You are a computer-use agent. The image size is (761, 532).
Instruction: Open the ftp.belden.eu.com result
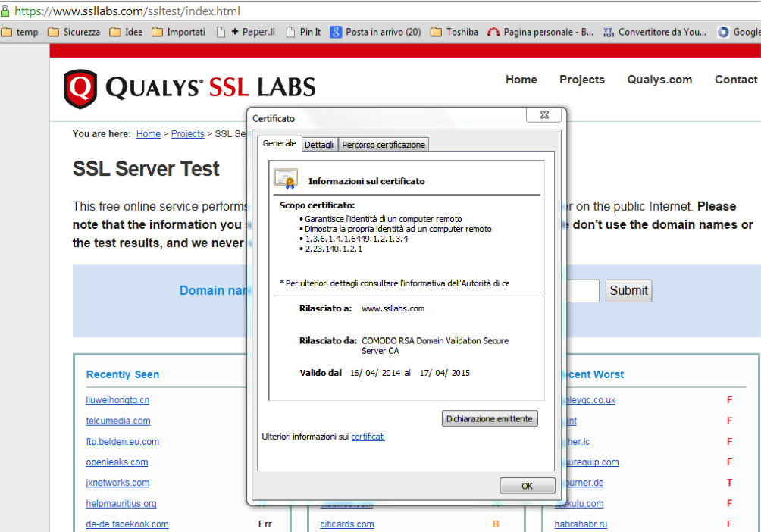[x=122, y=442]
